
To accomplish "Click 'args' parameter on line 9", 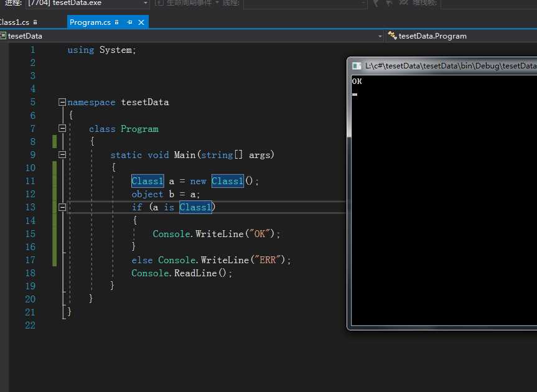I will coord(259,155).
